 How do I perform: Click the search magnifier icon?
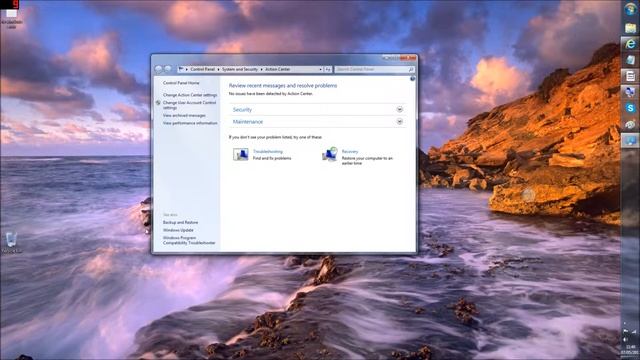pos(411,69)
